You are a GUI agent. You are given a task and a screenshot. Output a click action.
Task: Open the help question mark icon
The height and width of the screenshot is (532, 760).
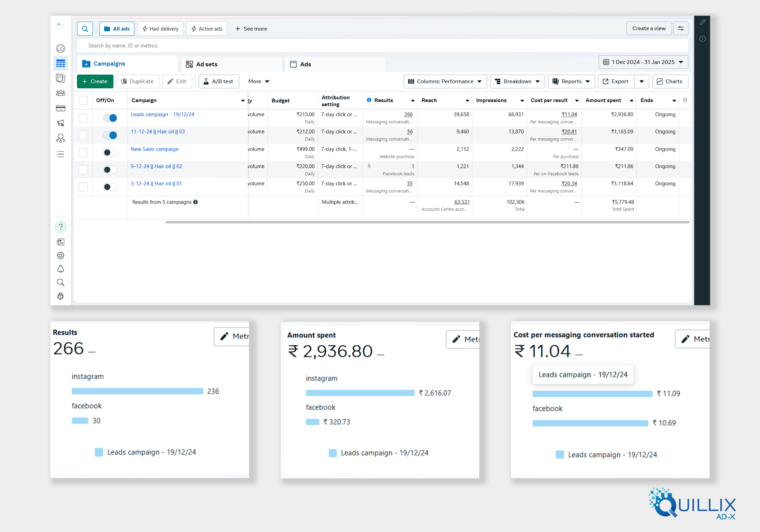click(61, 227)
